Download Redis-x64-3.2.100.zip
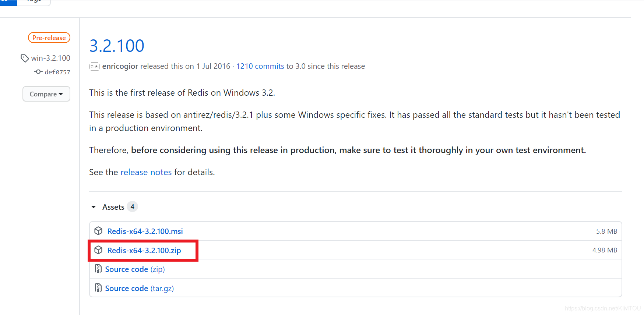 click(144, 250)
